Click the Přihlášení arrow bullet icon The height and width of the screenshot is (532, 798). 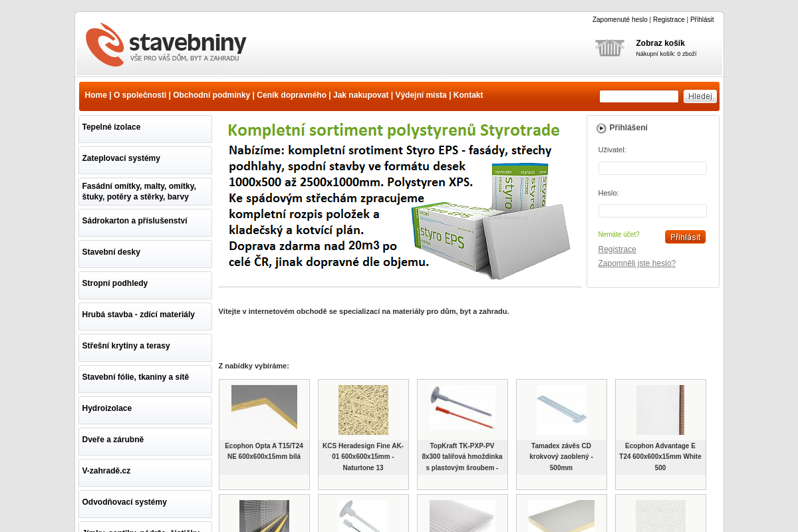601,128
